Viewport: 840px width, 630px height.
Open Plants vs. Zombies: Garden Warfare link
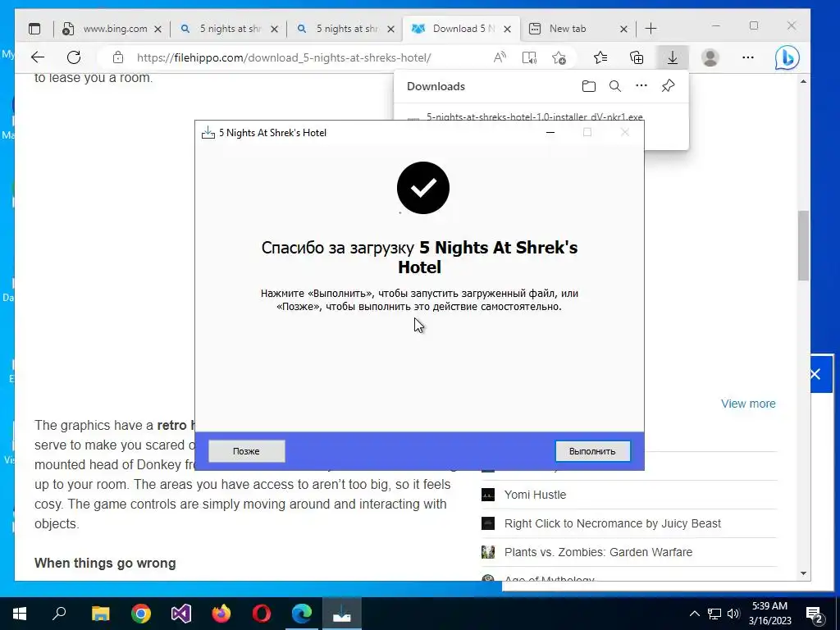pyautogui.click(x=598, y=552)
